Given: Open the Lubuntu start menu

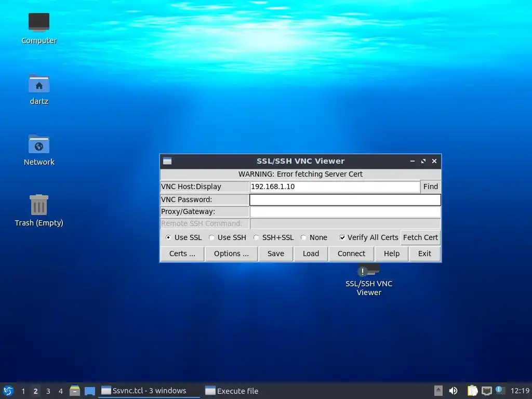Looking at the screenshot, I should pos(8,391).
